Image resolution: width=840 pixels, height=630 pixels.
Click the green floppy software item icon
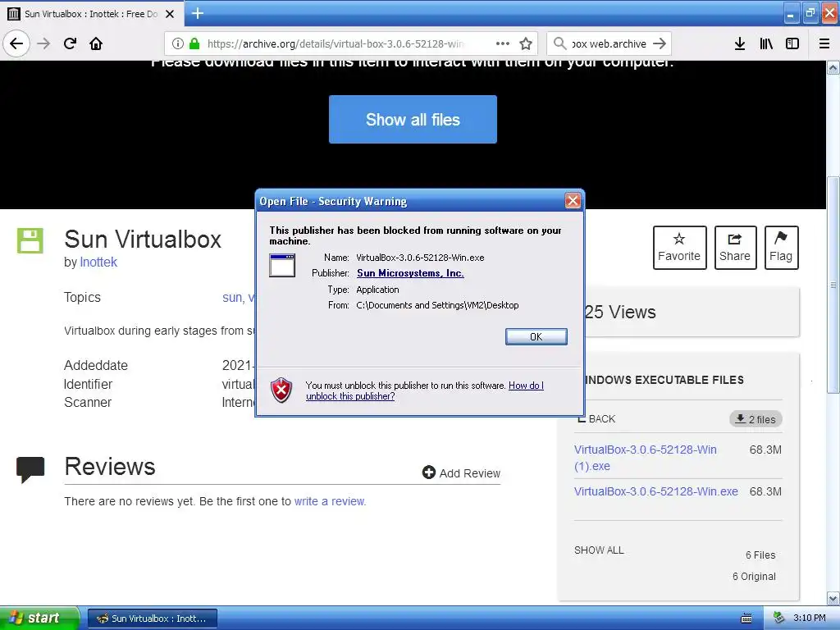30,240
